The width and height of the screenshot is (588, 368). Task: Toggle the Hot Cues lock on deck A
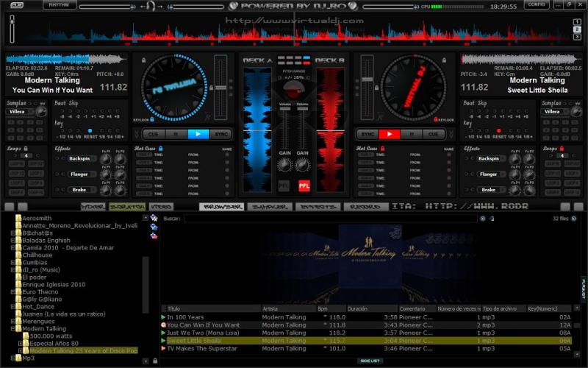[x=160, y=149]
